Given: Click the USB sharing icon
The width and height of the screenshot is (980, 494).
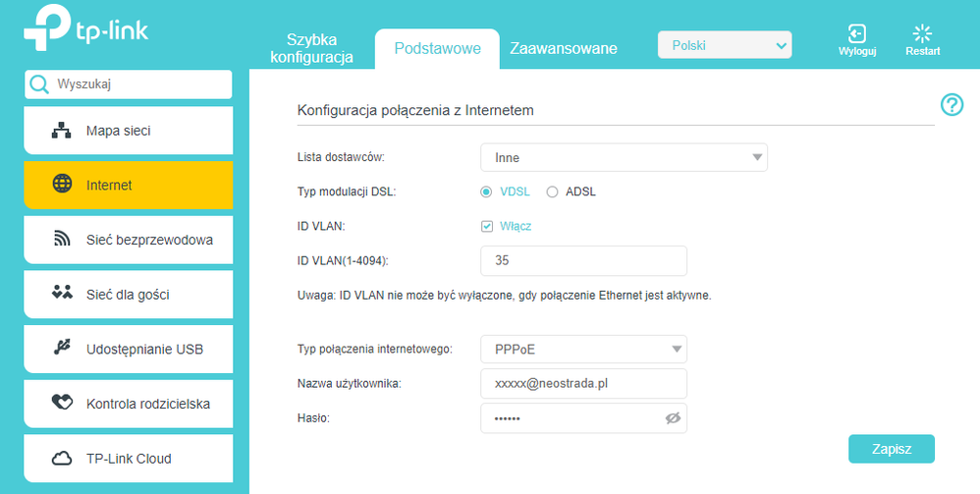Looking at the screenshot, I should [x=62, y=348].
